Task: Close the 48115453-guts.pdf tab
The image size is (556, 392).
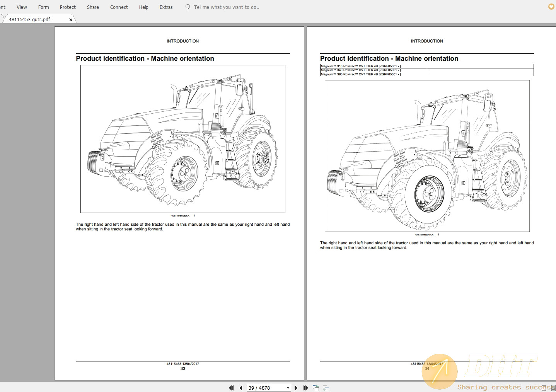Action: point(71,19)
